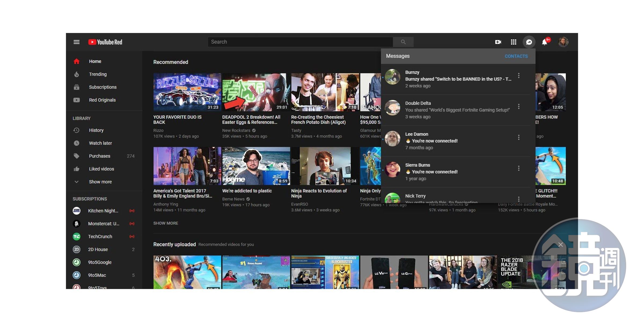This screenshot has width=644, height=322.
Task: Click SHOW MORE under Recommended
Action: pos(166,223)
